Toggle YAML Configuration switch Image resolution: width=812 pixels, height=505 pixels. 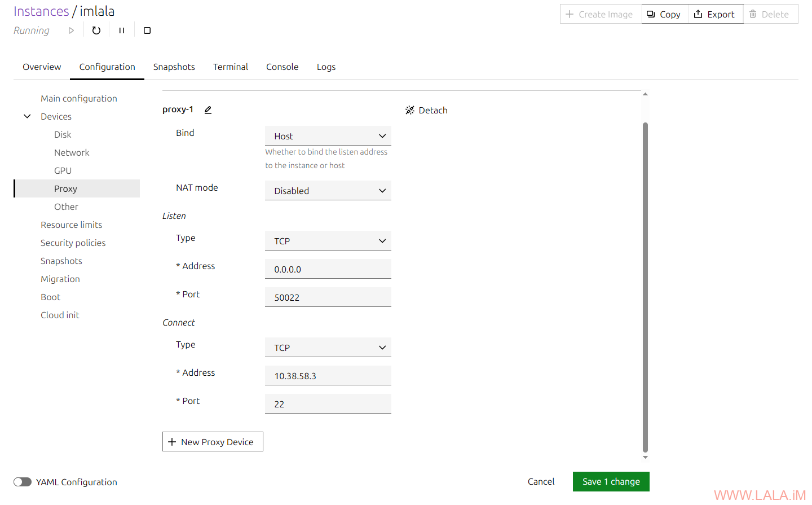click(x=23, y=482)
